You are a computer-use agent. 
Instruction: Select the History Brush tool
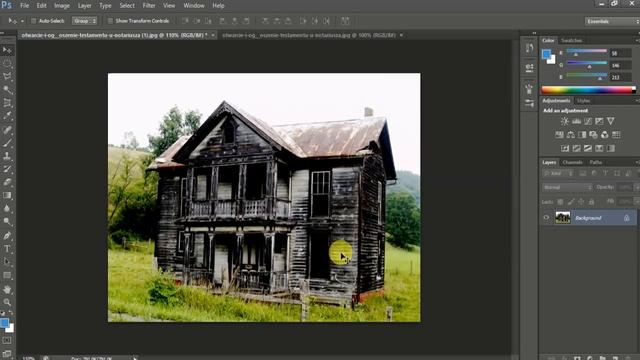coord(7,169)
